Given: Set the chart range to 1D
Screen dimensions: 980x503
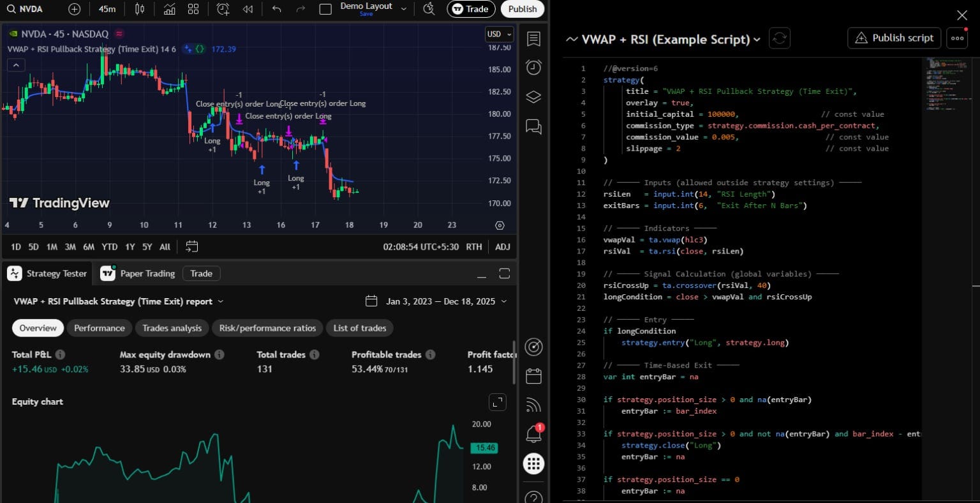Looking at the screenshot, I should coord(16,246).
